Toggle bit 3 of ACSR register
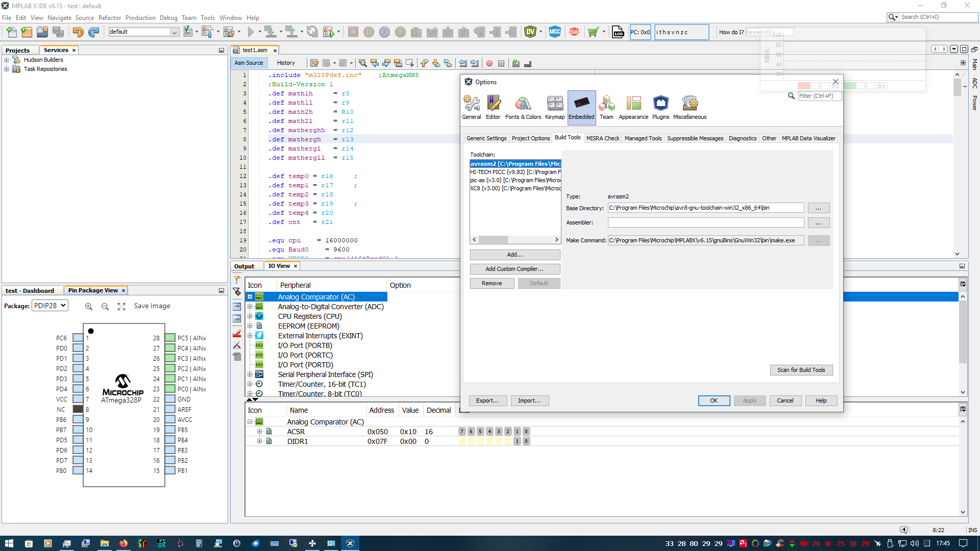 [499, 432]
